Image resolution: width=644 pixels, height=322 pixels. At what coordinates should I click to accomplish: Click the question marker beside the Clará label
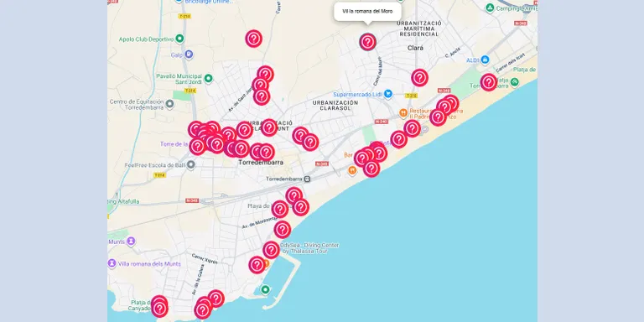tap(420, 78)
